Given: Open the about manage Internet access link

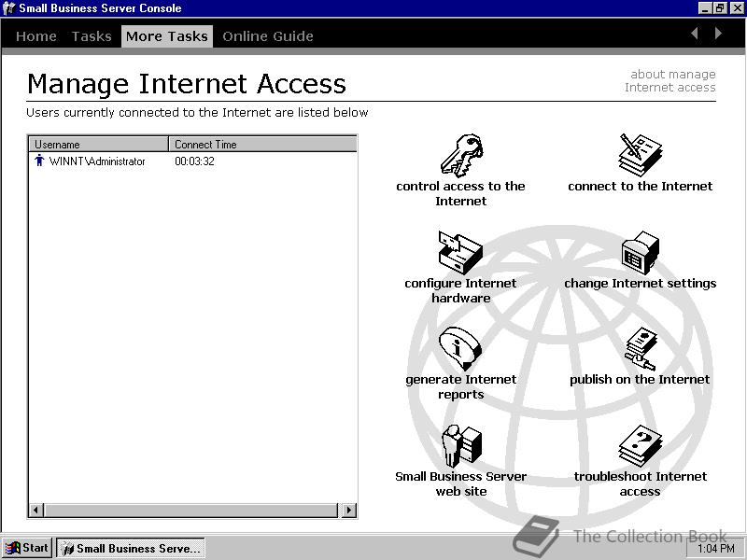Looking at the screenshot, I should point(670,81).
